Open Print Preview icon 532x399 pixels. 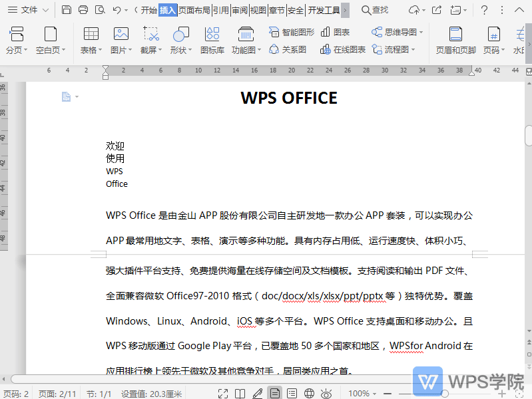(x=100, y=10)
